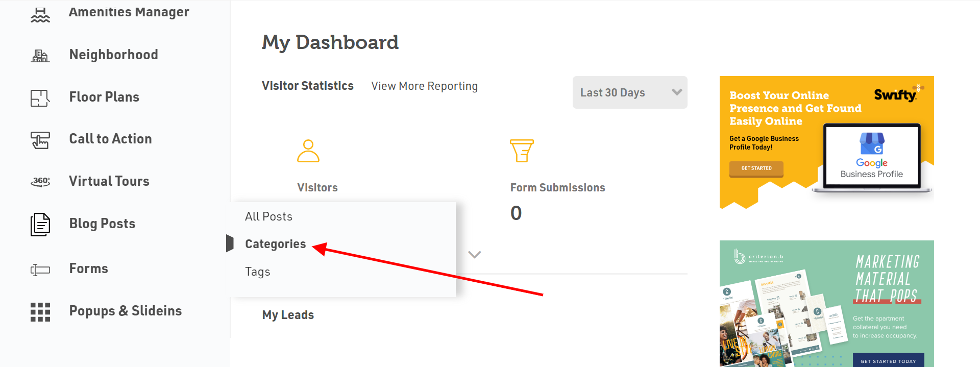
Task: Click the Floor Plans icon
Action: pos(40,97)
